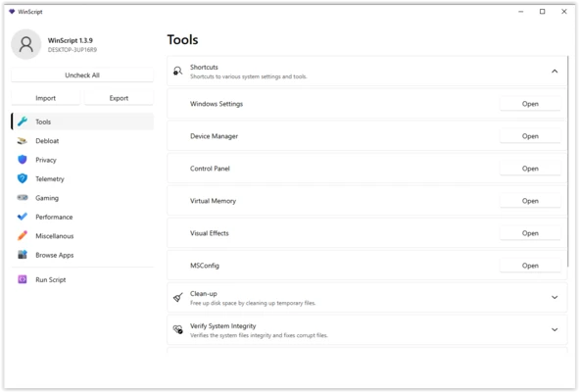Screen dimensions: 579x392
Task: Click the Privacy shield icon
Action: pos(23,160)
